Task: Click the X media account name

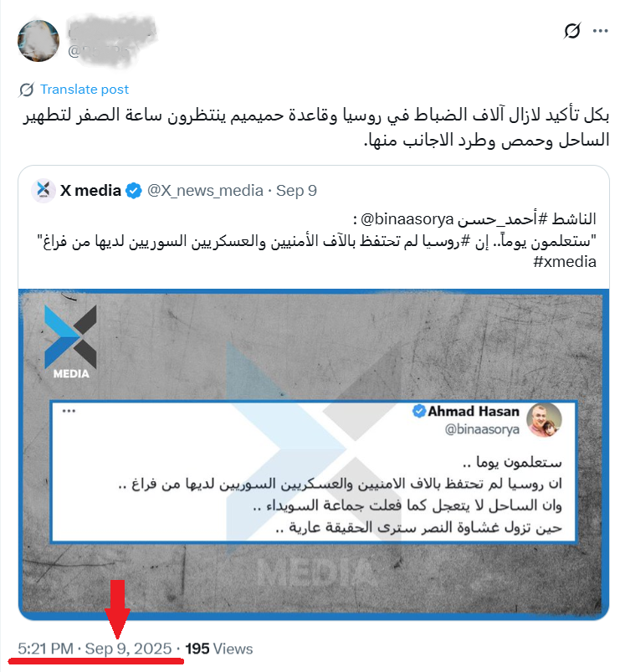Action: coord(90,190)
